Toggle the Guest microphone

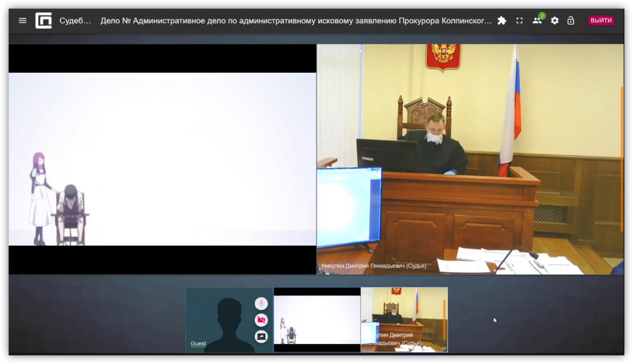click(261, 304)
